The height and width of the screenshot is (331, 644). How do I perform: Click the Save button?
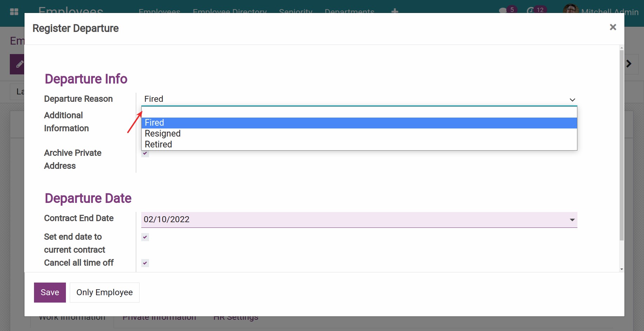coord(50,292)
